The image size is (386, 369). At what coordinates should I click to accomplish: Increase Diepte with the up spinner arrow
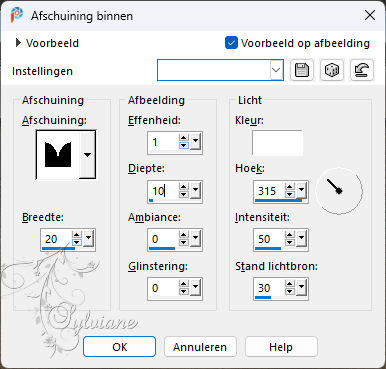pyautogui.click(x=184, y=187)
